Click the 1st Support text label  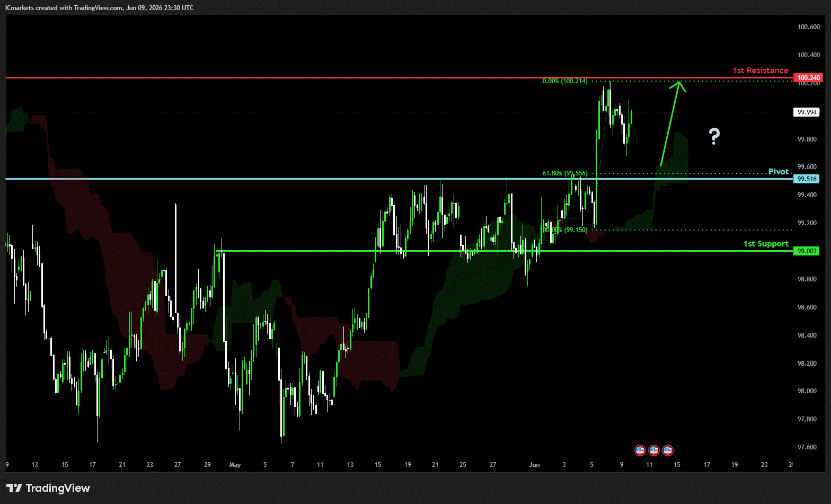[766, 244]
